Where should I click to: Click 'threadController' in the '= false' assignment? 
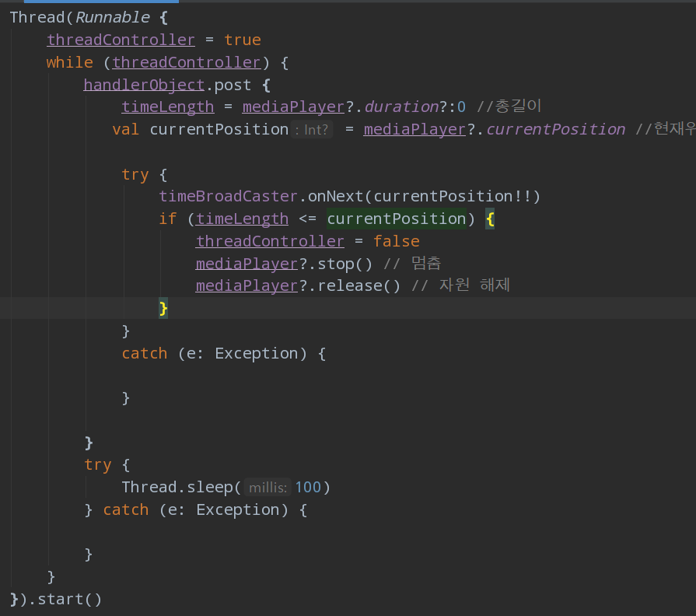coord(270,241)
